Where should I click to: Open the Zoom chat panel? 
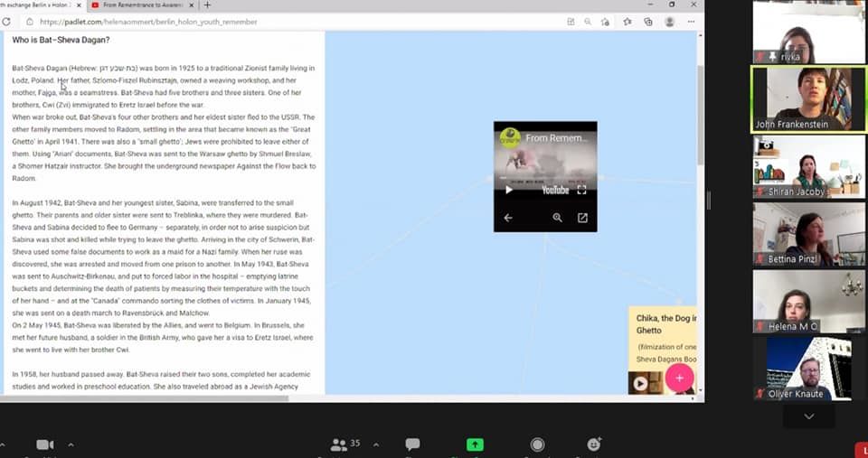[412, 444]
